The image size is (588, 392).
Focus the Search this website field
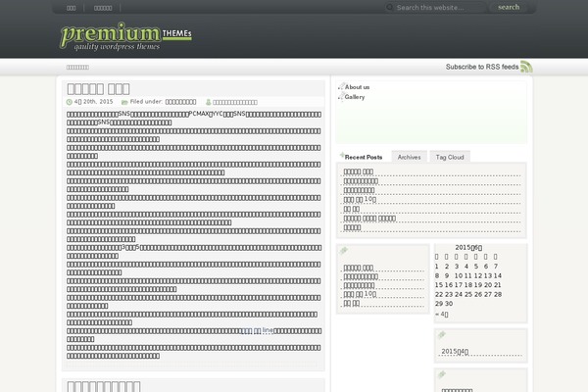439,8
